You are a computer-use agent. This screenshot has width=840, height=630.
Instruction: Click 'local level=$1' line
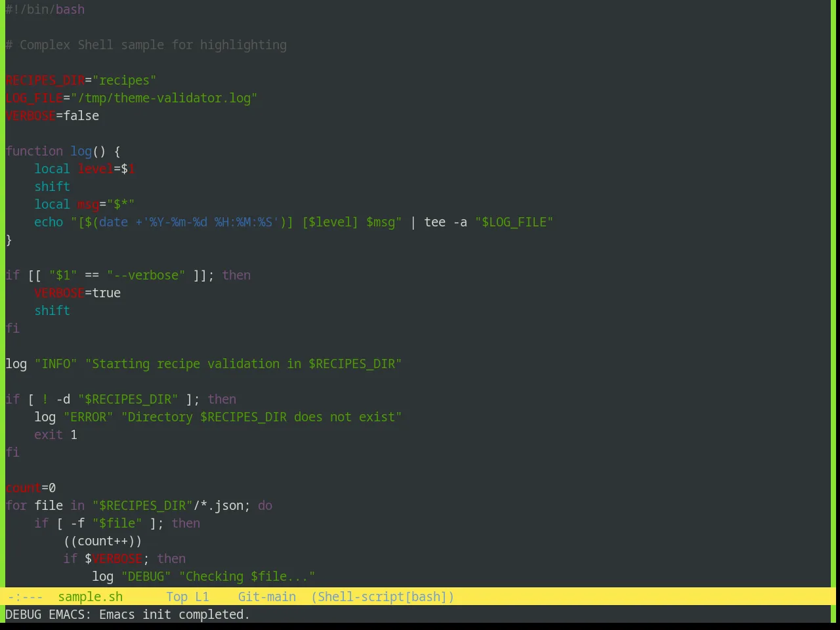85,169
